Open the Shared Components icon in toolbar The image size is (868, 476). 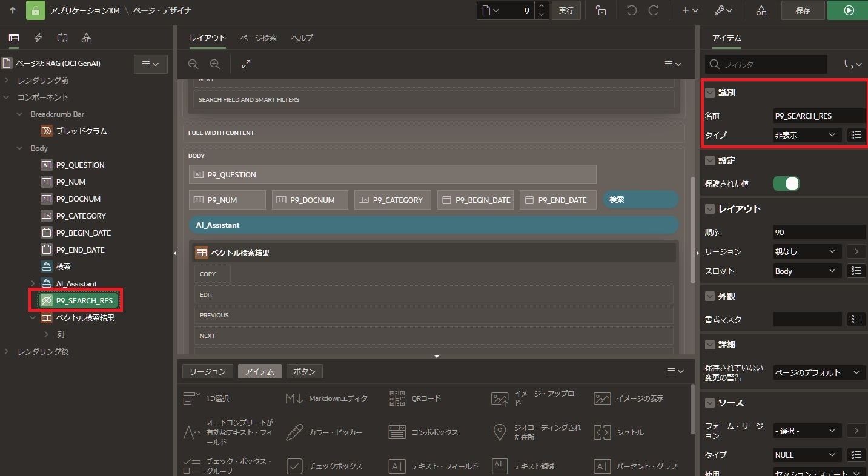click(761, 10)
